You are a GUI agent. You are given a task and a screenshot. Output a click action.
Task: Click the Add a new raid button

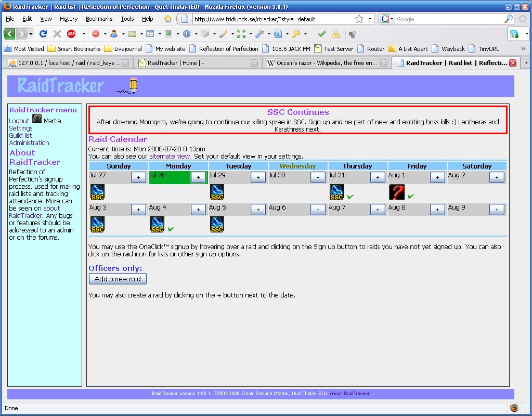click(x=118, y=279)
